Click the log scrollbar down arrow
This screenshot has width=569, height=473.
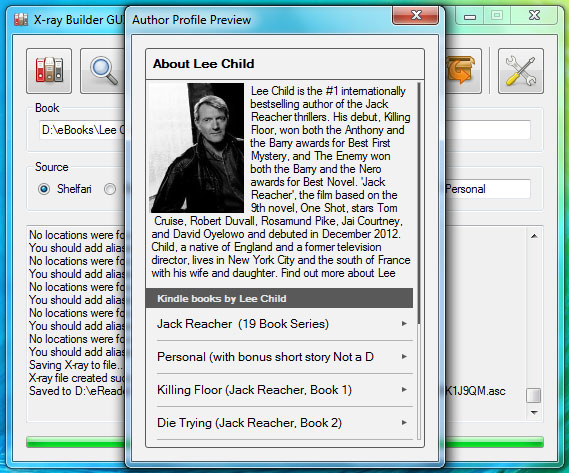534,412
